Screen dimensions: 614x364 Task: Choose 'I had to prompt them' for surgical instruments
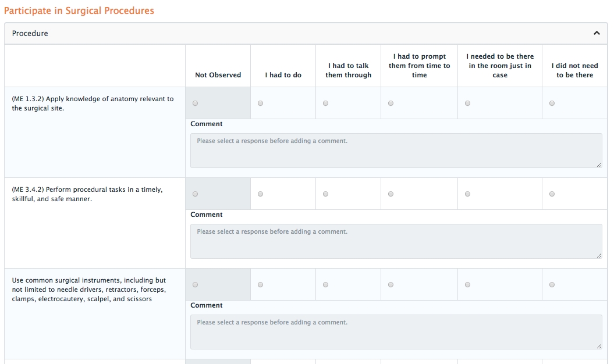tap(391, 285)
